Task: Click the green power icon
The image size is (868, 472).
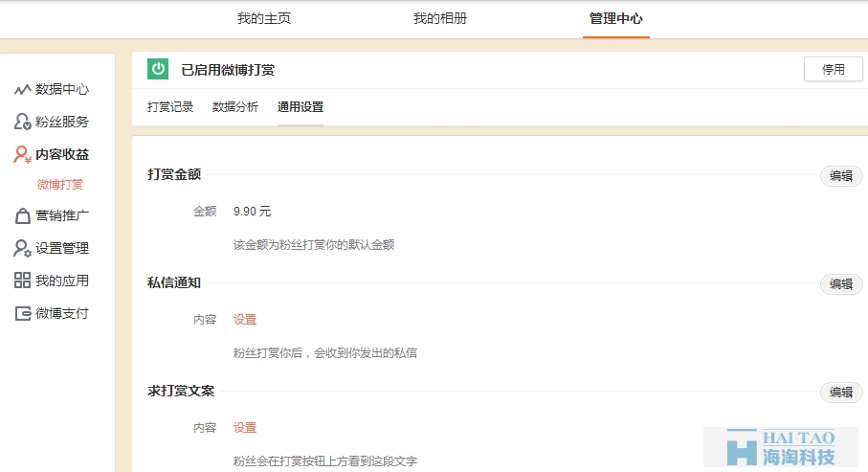Action: click(158, 69)
